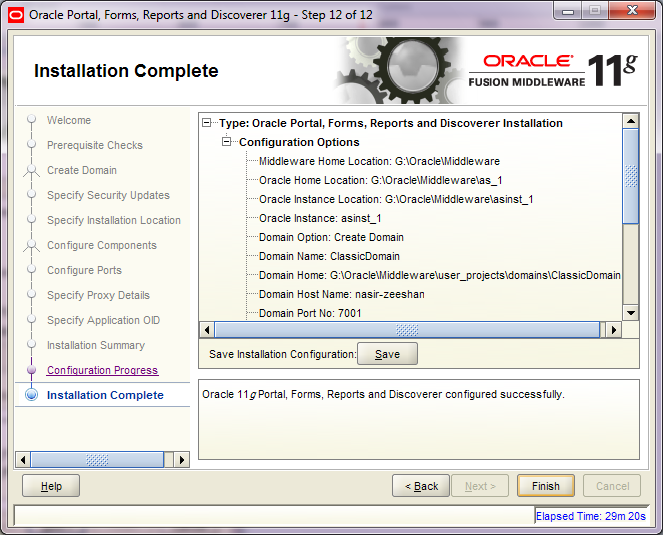The image size is (663, 535).
Task: Click the summary tree vertical scrollbar thumb
Action: click(631, 176)
